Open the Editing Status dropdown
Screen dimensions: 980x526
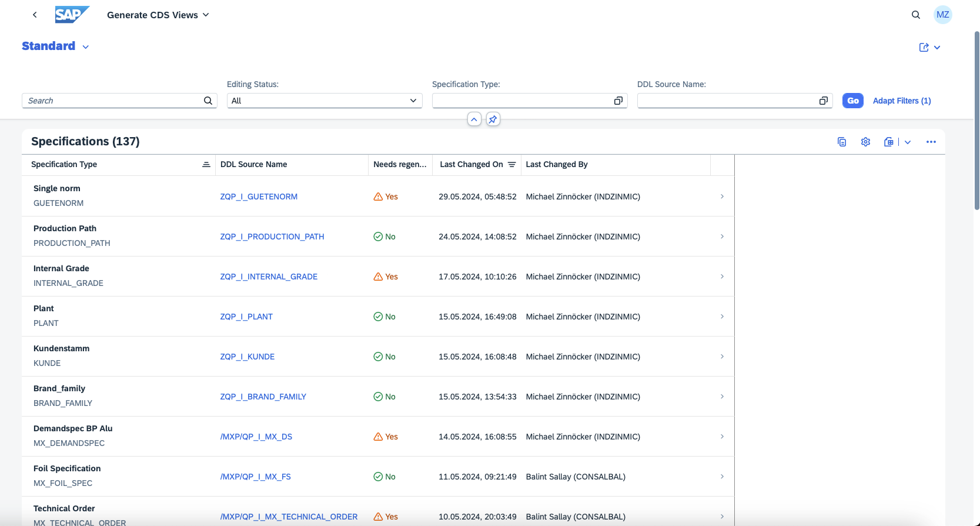click(x=325, y=101)
